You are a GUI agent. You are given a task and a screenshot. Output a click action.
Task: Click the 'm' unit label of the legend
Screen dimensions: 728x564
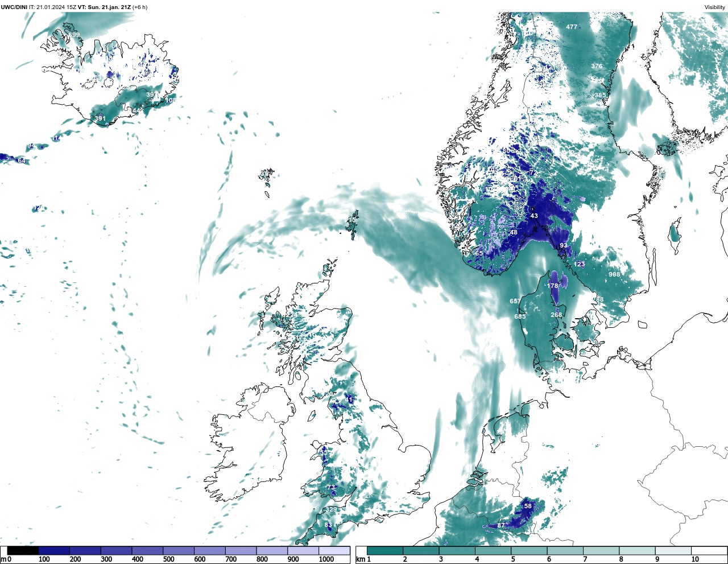tap(3, 559)
